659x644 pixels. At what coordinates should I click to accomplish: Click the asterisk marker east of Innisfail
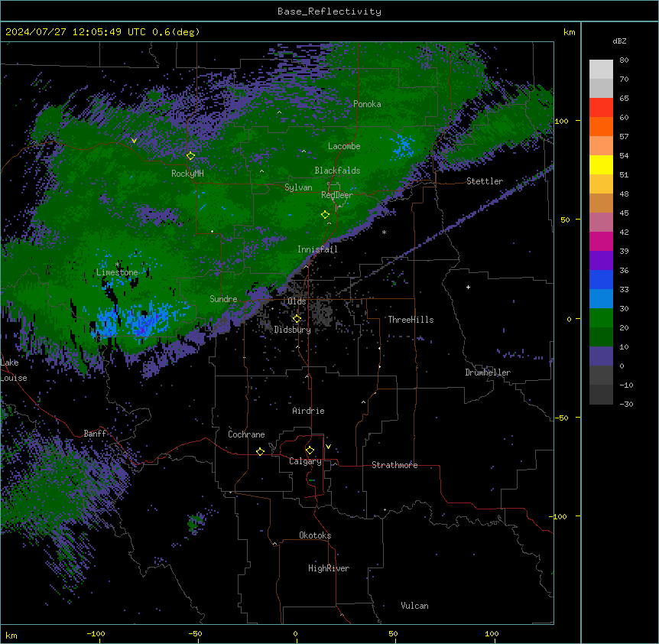pyautogui.click(x=384, y=232)
